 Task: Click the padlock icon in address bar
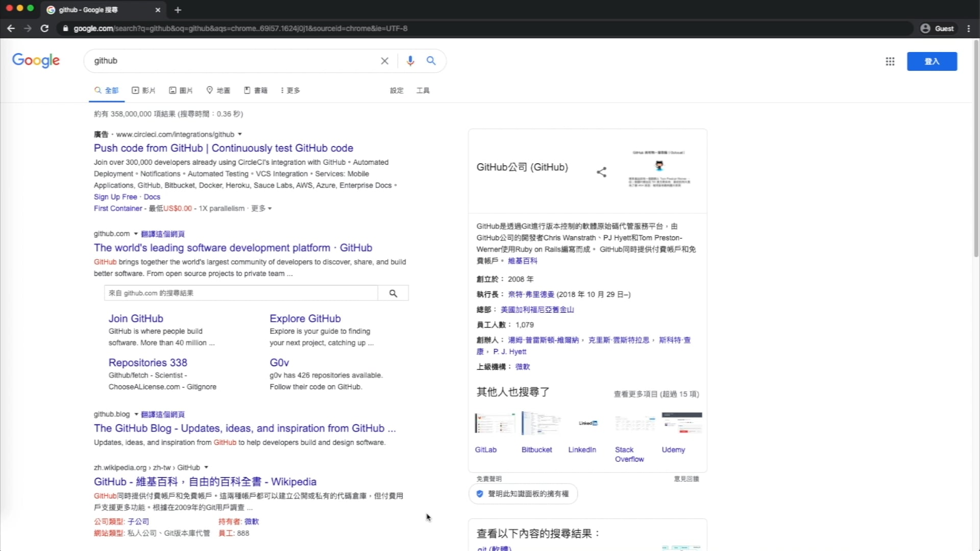click(x=65, y=29)
